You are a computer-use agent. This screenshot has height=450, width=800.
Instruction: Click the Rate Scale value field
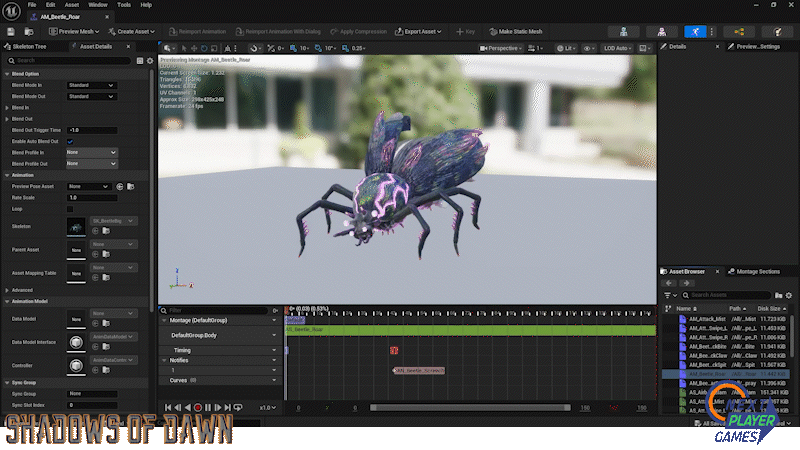92,198
